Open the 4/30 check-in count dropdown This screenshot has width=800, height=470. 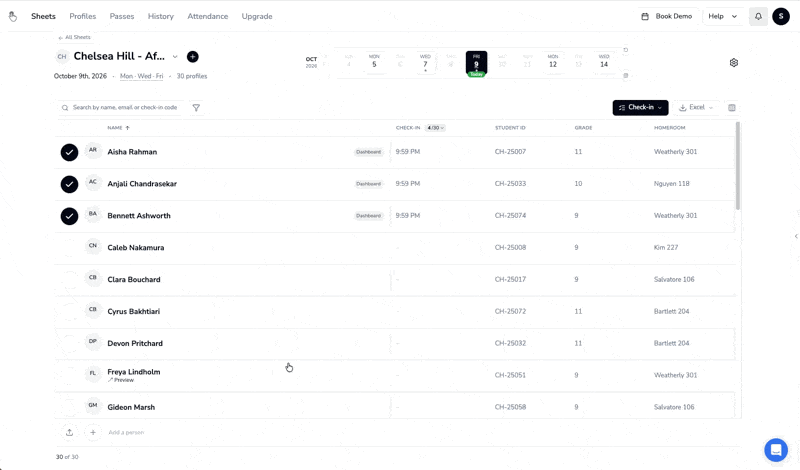[435, 128]
